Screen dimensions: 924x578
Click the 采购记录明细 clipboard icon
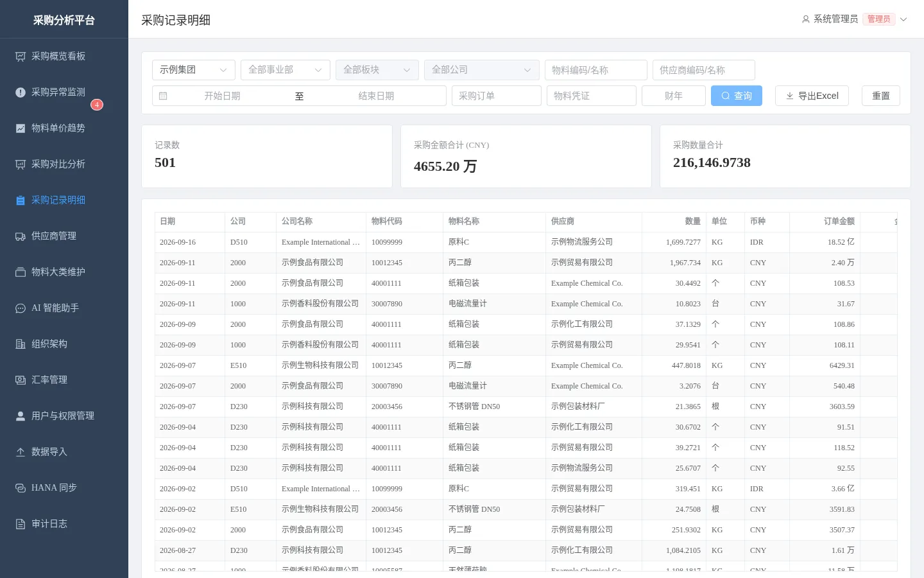pos(21,200)
